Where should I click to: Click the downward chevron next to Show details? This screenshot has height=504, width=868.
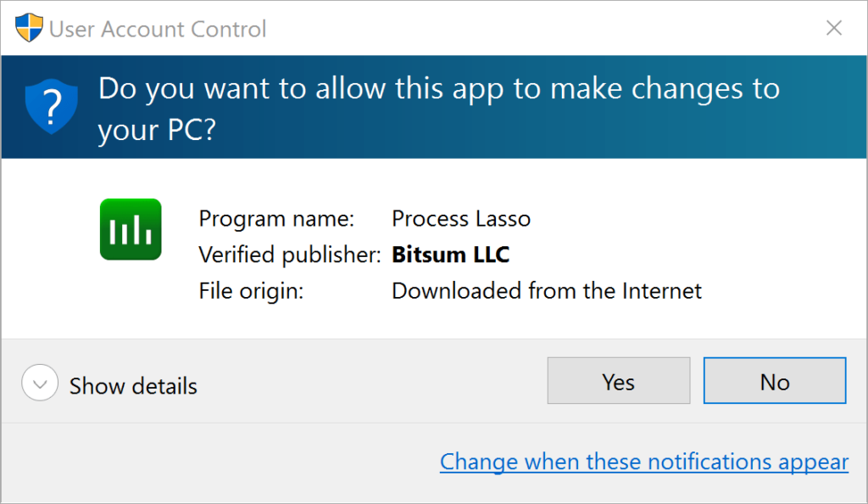(40, 384)
